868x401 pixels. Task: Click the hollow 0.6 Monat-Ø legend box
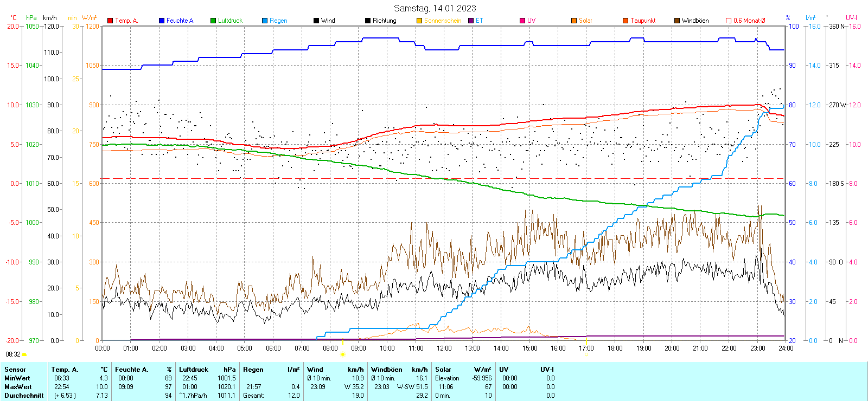tap(729, 21)
